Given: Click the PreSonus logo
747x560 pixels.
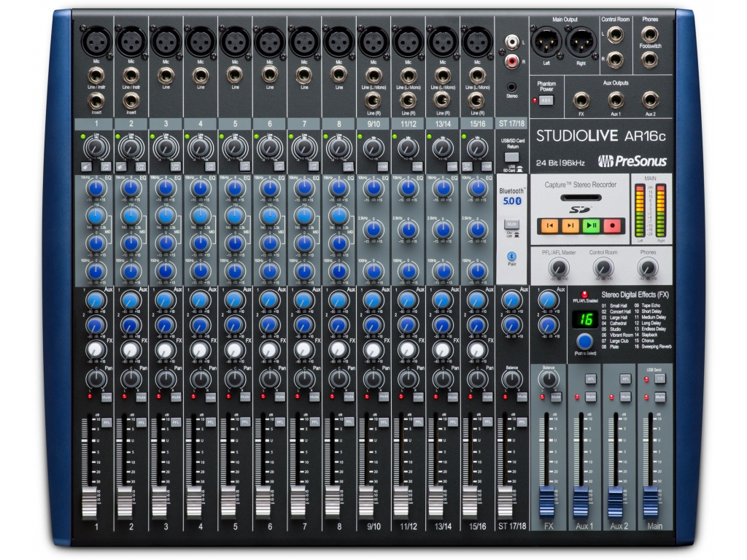Looking at the screenshot, I should point(632,161).
